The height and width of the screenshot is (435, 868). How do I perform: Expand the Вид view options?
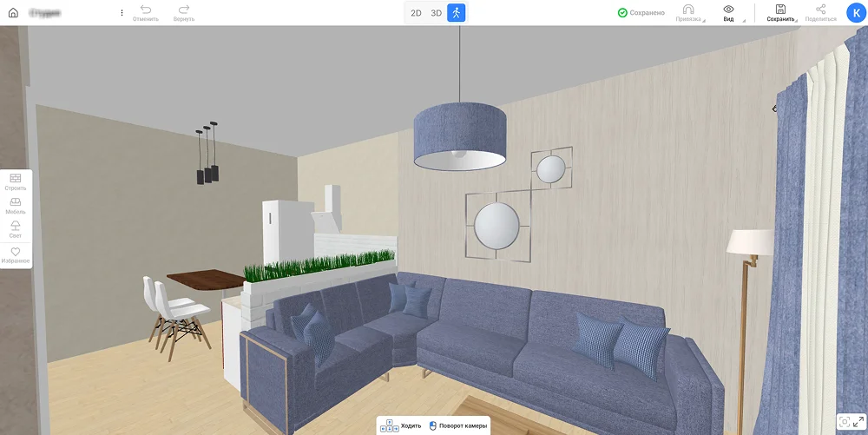point(728,12)
